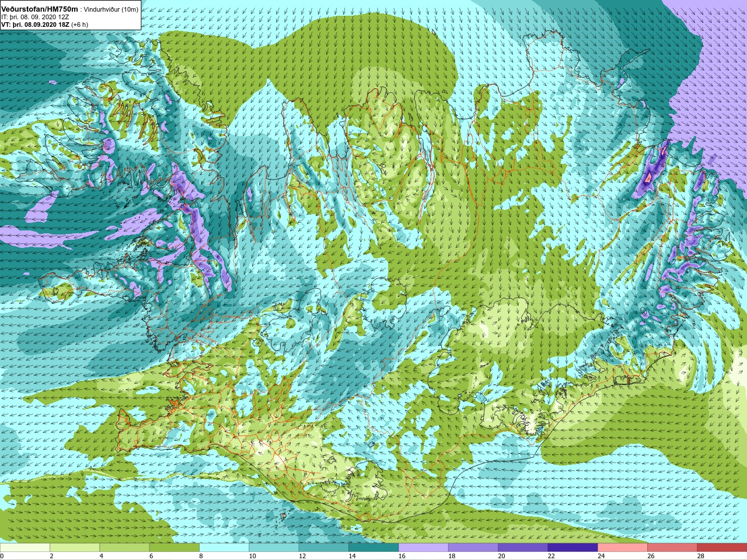Click the 20–22 violet legend swatch
Screen dimensions: 747x560
click(523, 547)
